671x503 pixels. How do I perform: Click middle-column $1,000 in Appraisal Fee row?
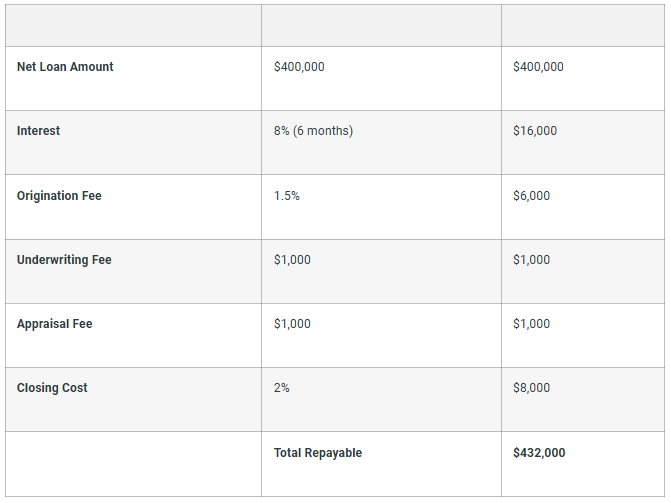click(292, 324)
